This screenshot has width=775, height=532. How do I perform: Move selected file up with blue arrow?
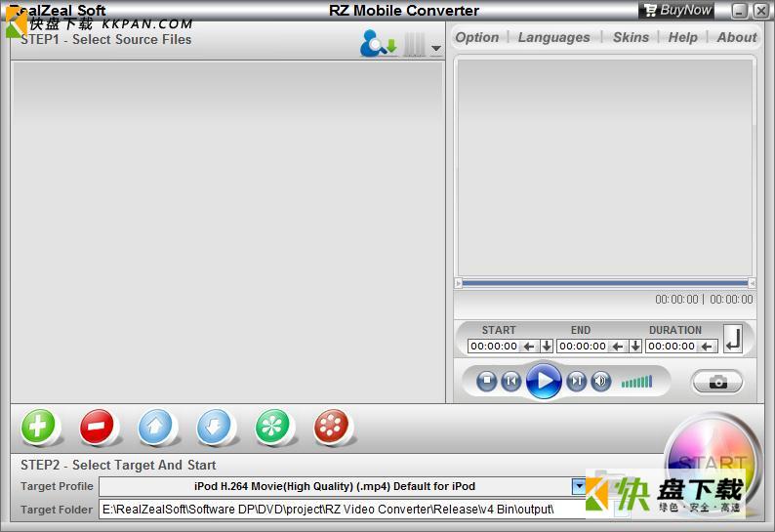(x=155, y=426)
